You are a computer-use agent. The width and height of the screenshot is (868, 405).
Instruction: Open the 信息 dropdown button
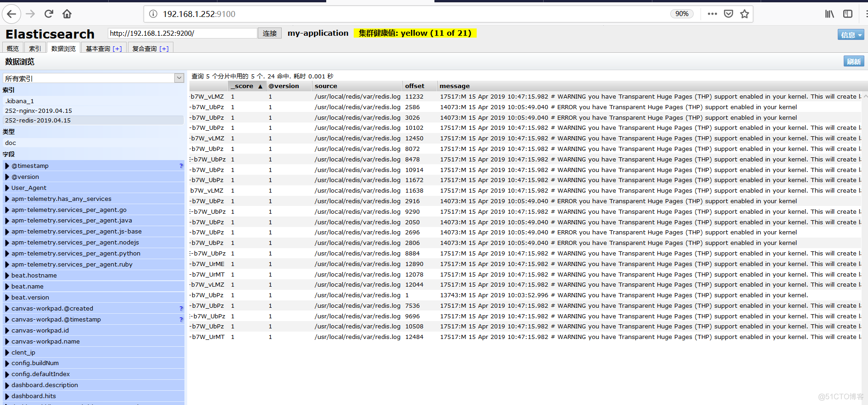[x=851, y=35]
